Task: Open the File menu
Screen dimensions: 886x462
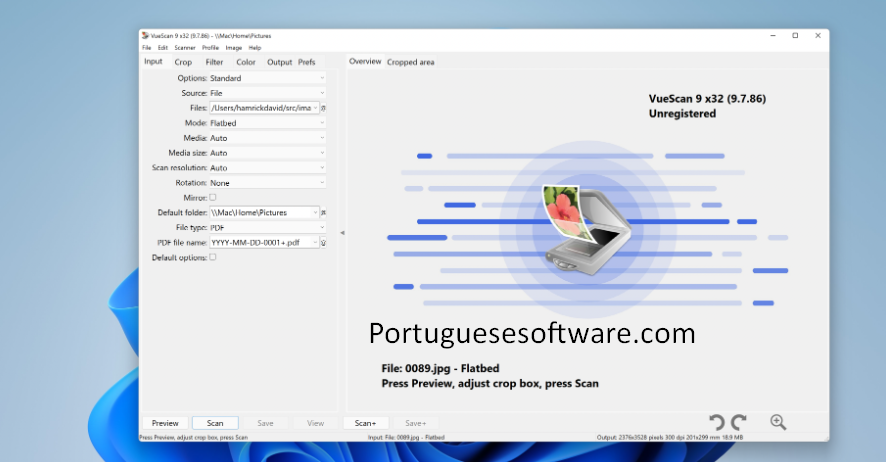Action: pyautogui.click(x=146, y=48)
